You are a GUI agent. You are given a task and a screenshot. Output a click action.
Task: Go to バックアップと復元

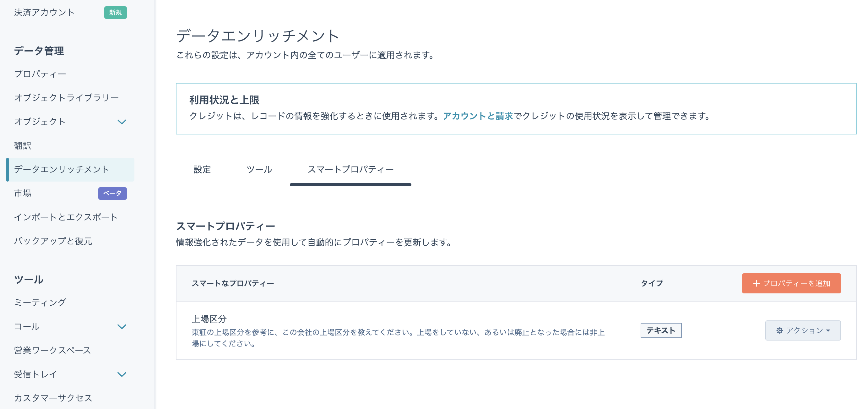[53, 241]
